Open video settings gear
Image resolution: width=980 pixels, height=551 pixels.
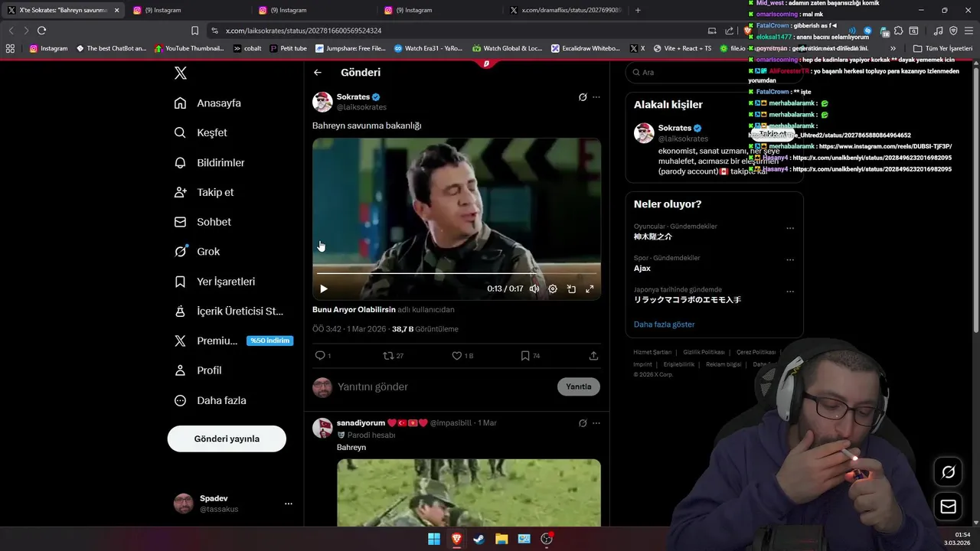tap(553, 289)
